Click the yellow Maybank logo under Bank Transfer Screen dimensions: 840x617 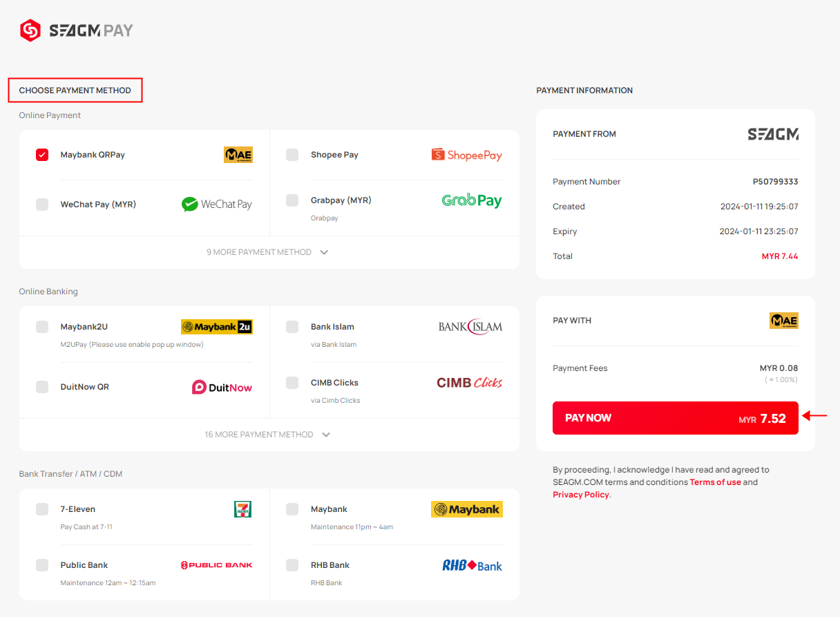467,509
